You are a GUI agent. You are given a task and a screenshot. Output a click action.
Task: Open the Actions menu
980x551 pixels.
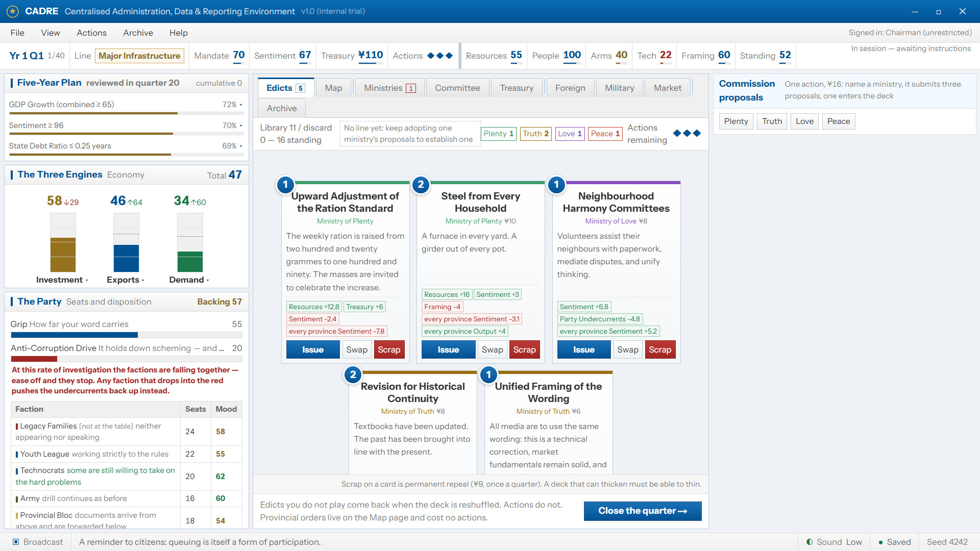(91, 33)
